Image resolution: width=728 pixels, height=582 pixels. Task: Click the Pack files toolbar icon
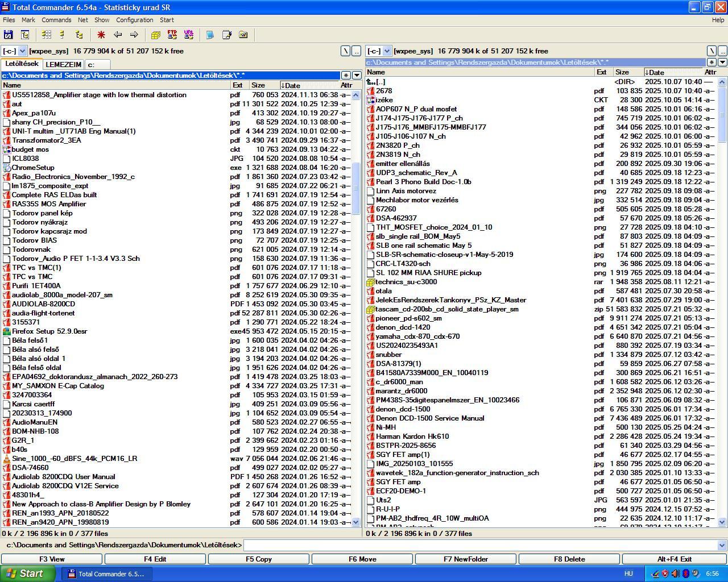tap(156, 35)
